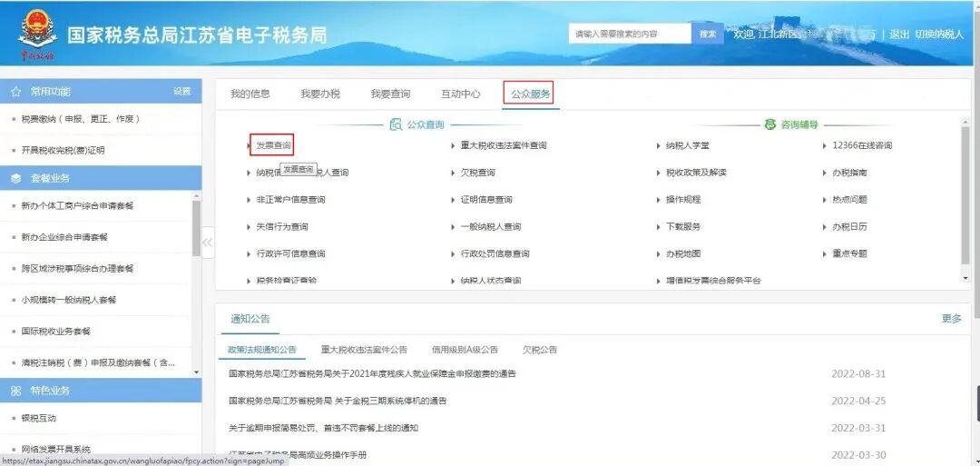Image resolution: width=980 pixels, height=466 pixels.
Task: Select 政策法规通知公告 sub-tab
Action: tap(262, 350)
